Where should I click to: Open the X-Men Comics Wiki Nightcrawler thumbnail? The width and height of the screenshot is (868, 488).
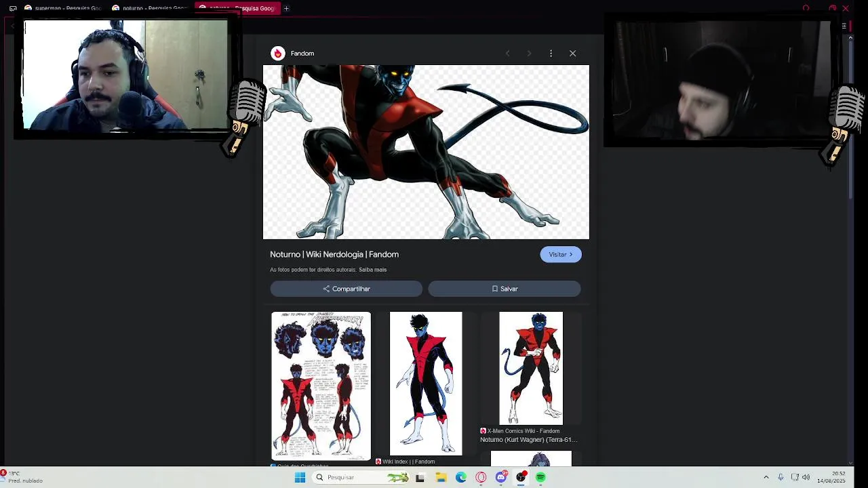pyautogui.click(x=531, y=368)
